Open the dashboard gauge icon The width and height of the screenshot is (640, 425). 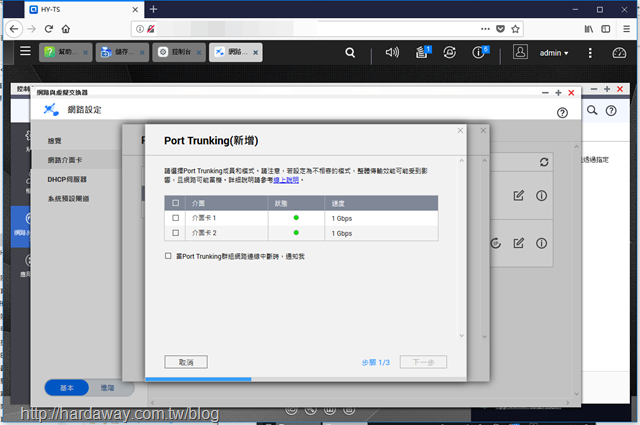click(619, 53)
